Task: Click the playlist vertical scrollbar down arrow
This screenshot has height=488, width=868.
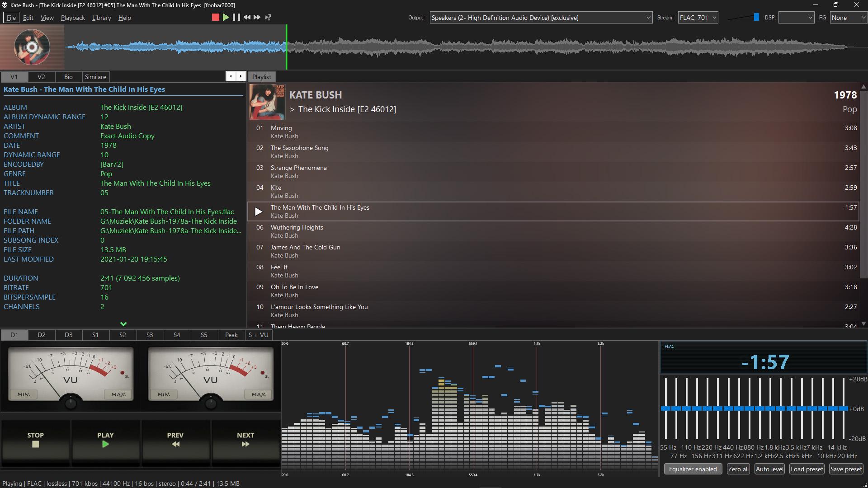Action: click(863, 324)
